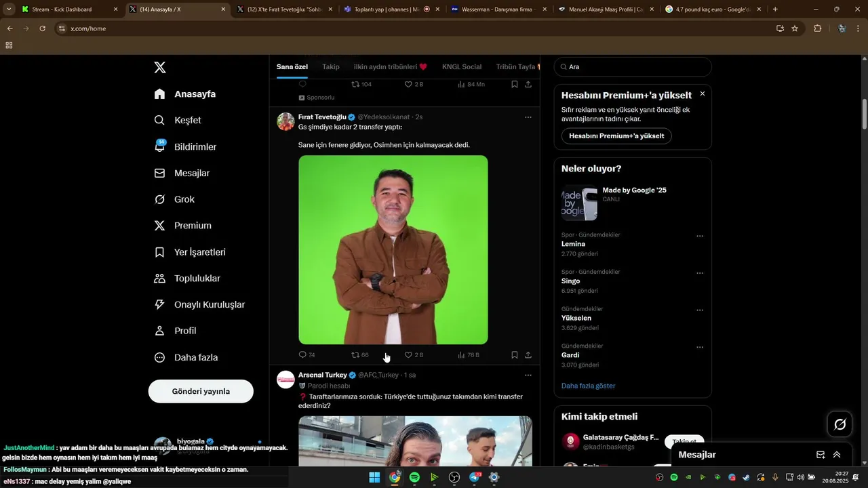Switch to the Takip tab
868x488 pixels.
point(331,66)
